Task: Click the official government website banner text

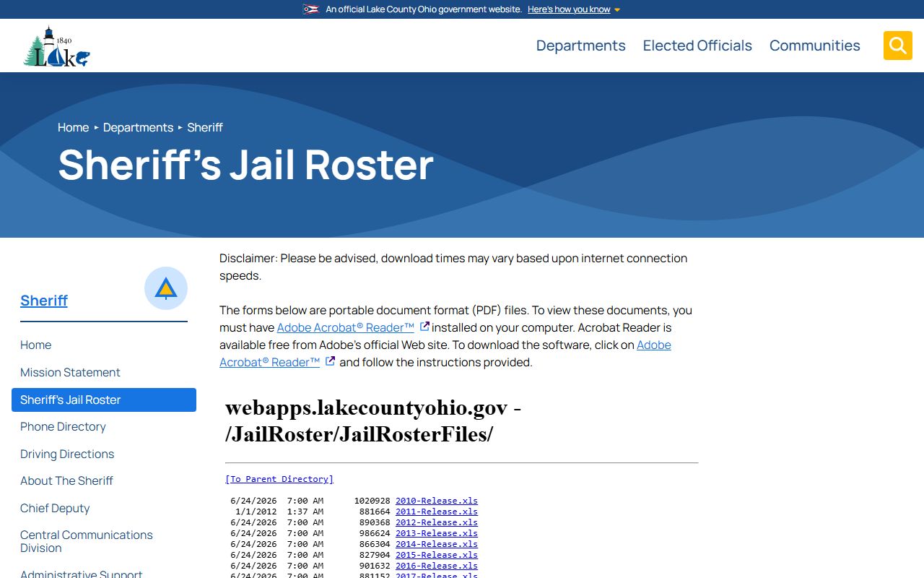Action: point(424,9)
